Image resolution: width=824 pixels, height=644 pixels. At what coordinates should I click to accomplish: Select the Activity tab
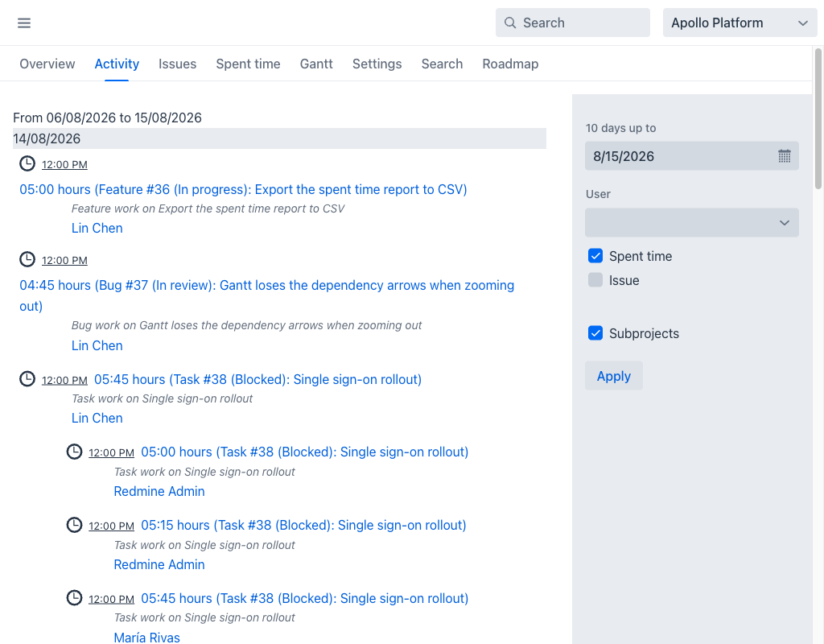(117, 64)
